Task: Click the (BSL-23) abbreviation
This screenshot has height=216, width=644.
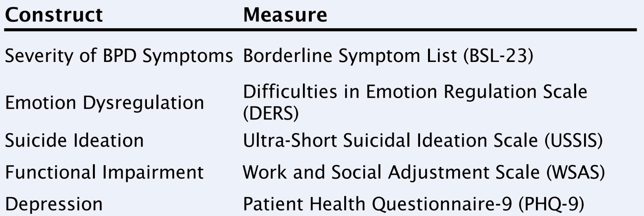Action: tap(498, 56)
